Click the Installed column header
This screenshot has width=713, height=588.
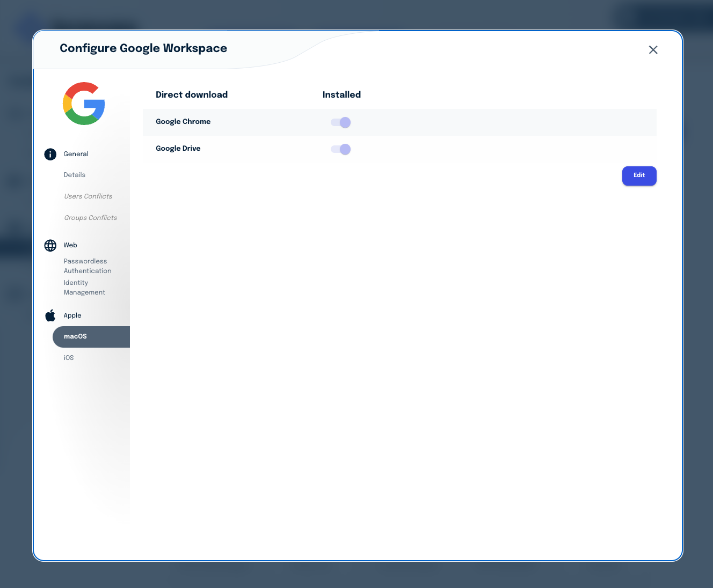(x=341, y=94)
